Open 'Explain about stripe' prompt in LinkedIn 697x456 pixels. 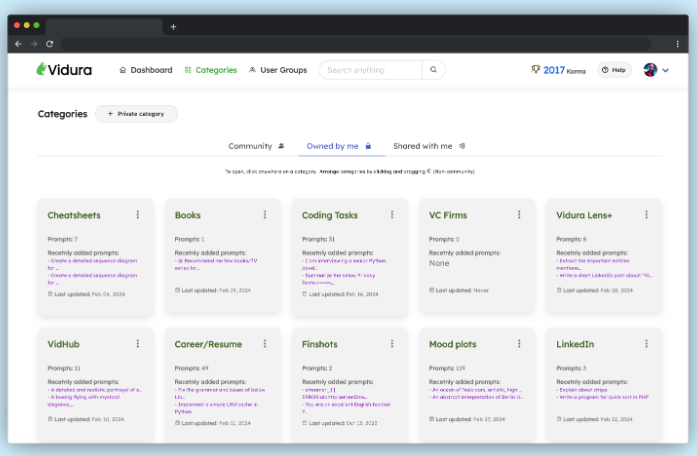click(x=582, y=390)
